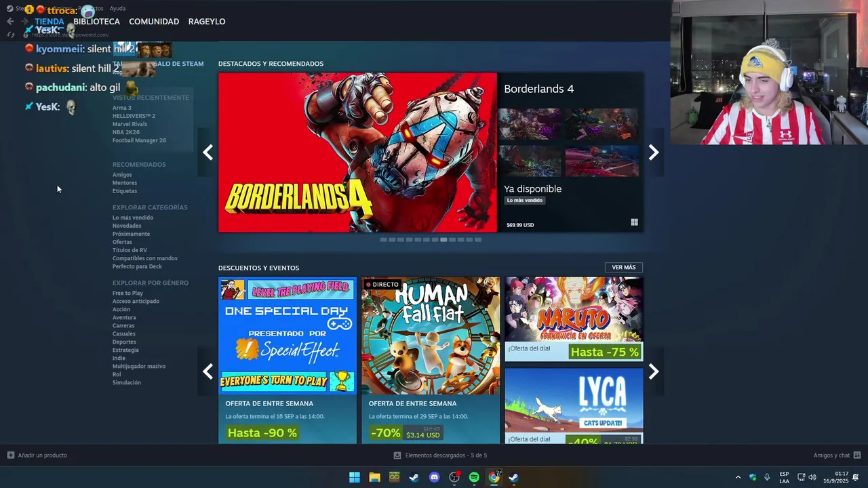Screen dimensions: 868x488
Task: Click the Lo más vendido tag on Borderlands 4
Action: point(525,201)
